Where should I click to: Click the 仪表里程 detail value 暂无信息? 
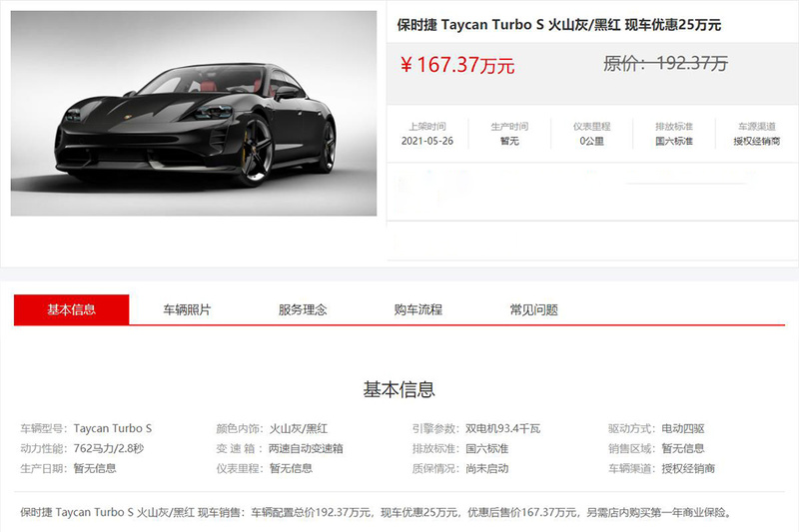tap(291, 468)
